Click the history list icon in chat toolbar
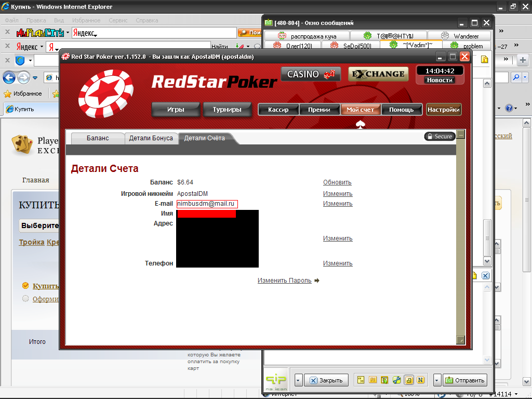Screen dimensions: 532x399 373,380
